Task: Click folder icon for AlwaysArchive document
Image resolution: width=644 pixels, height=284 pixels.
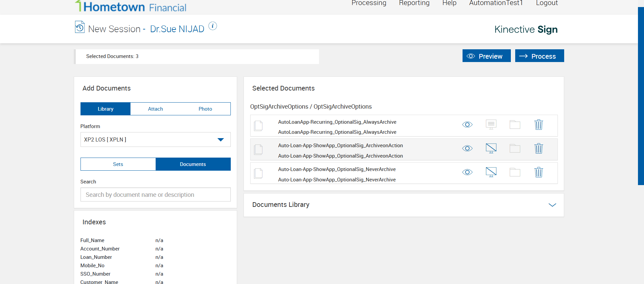Action: coord(515,125)
